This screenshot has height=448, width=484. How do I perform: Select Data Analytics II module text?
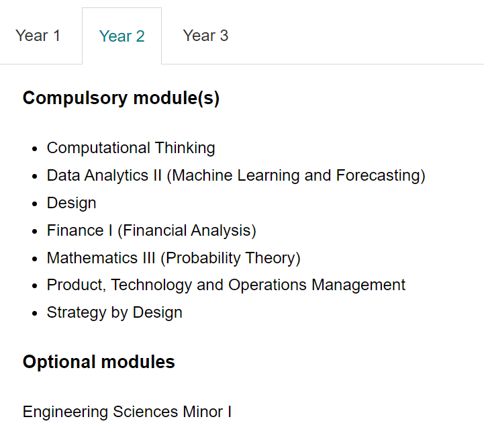coord(236,176)
